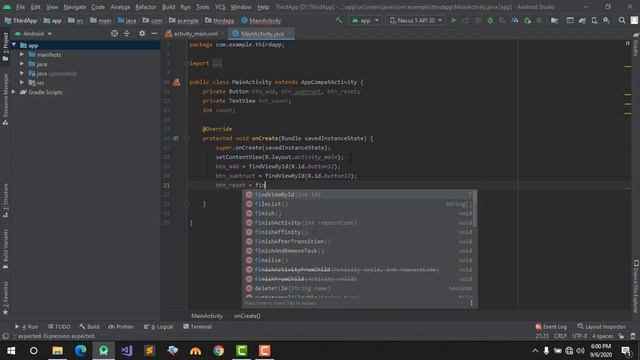The height and width of the screenshot is (360, 640).
Task: Click the Profiler tool window button
Action: click(121, 327)
